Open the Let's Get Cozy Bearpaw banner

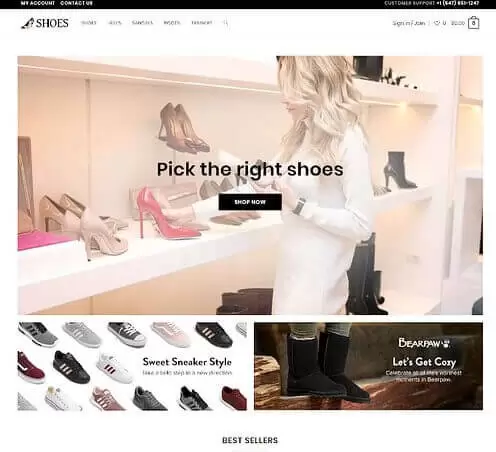pos(368,366)
